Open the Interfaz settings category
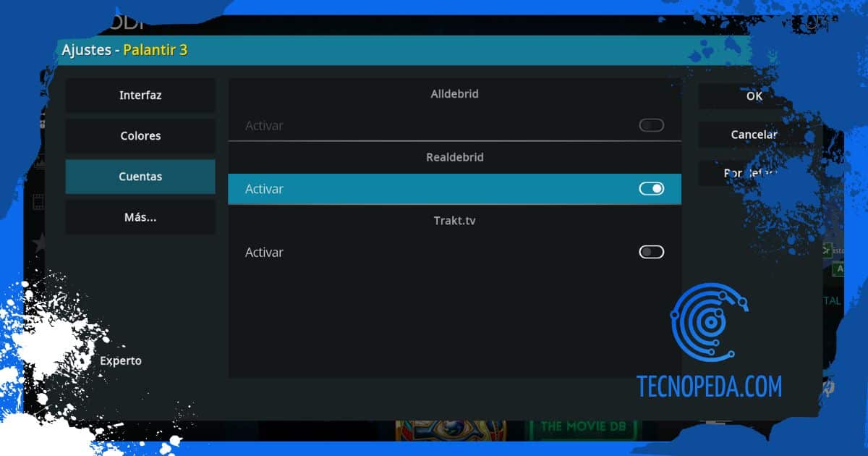 [x=140, y=95]
